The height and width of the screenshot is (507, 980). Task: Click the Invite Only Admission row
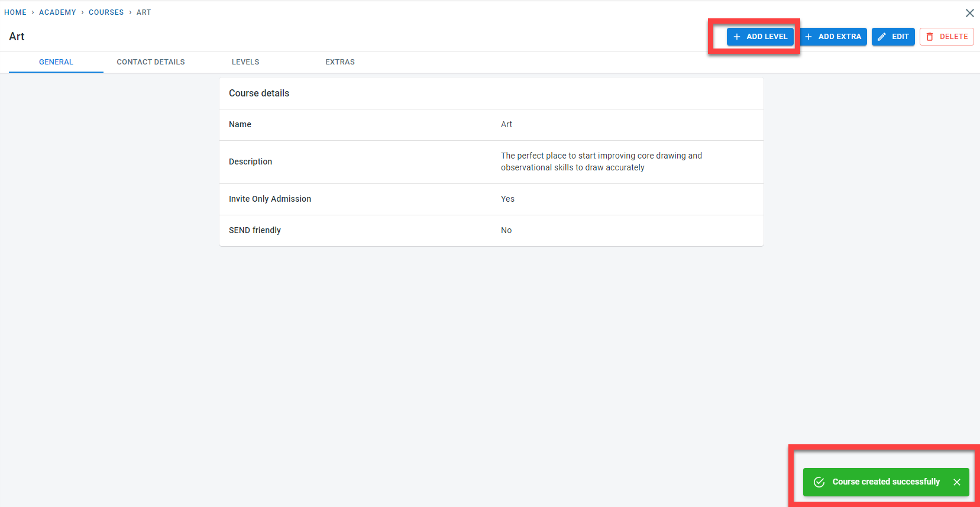tap(491, 199)
